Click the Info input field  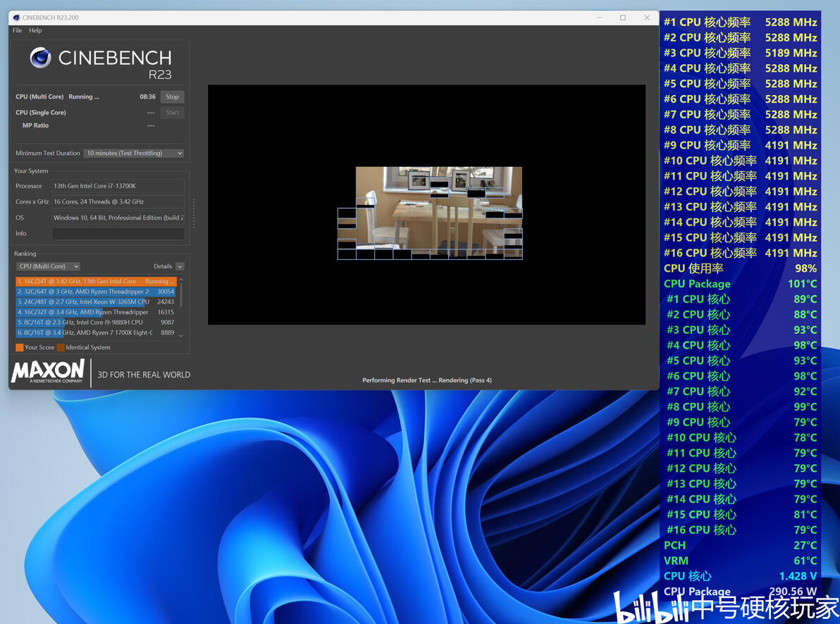pyautogui.click(x=118, y=234)
